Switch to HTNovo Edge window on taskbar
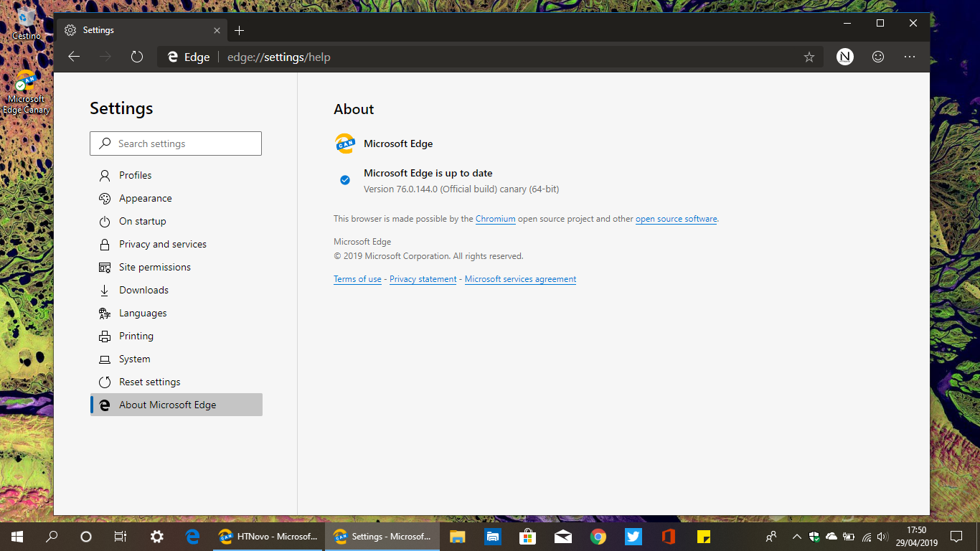The image size is (980, 551). point(268,536)
